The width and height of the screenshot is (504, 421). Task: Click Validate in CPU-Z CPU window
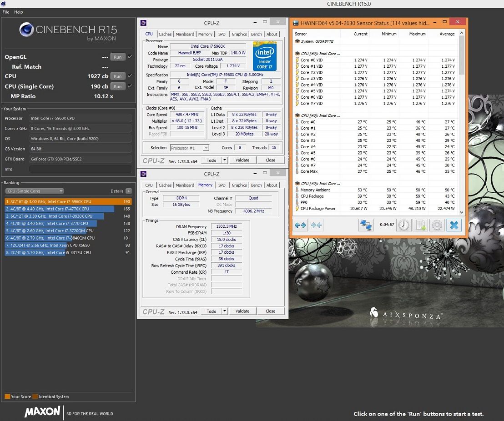(242, 160)
